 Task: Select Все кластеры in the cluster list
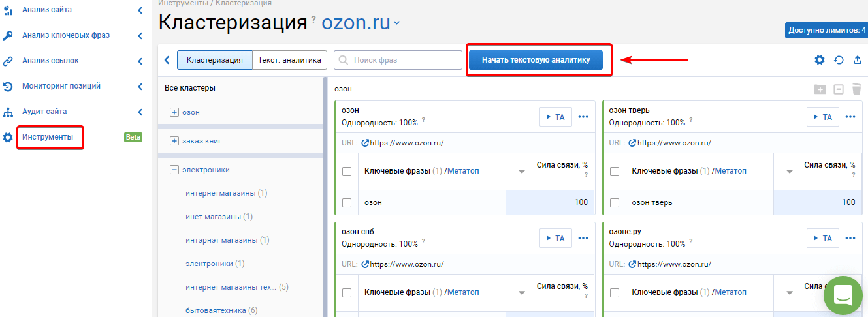tap(190, 88)
